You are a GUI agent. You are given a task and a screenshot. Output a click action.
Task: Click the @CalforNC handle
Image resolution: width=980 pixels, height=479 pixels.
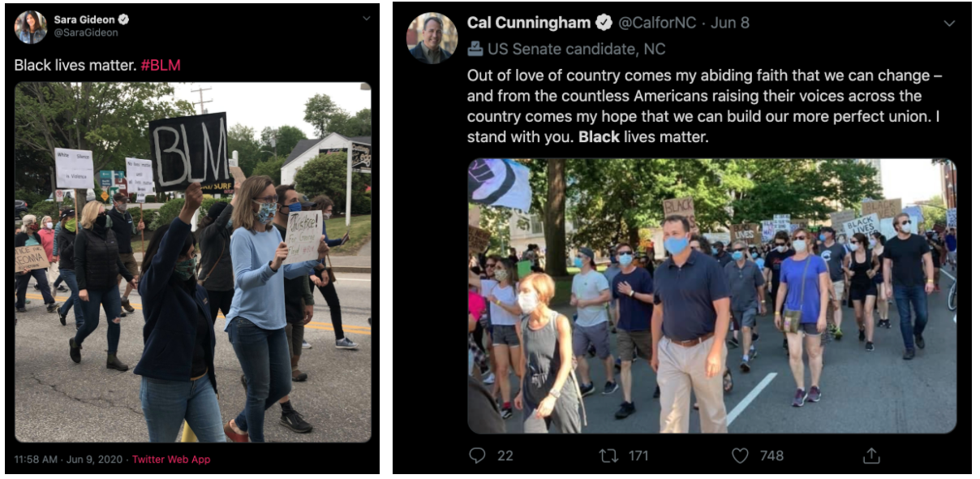(657, 23)
